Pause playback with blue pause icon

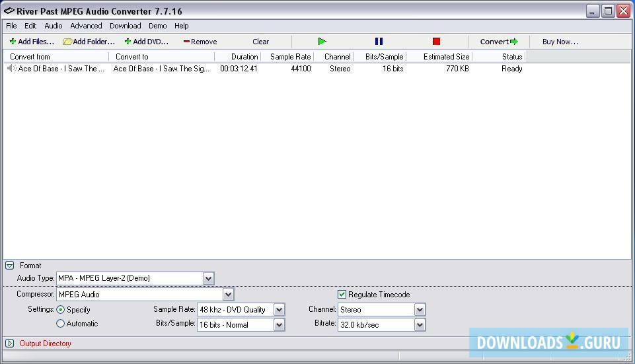379,42
